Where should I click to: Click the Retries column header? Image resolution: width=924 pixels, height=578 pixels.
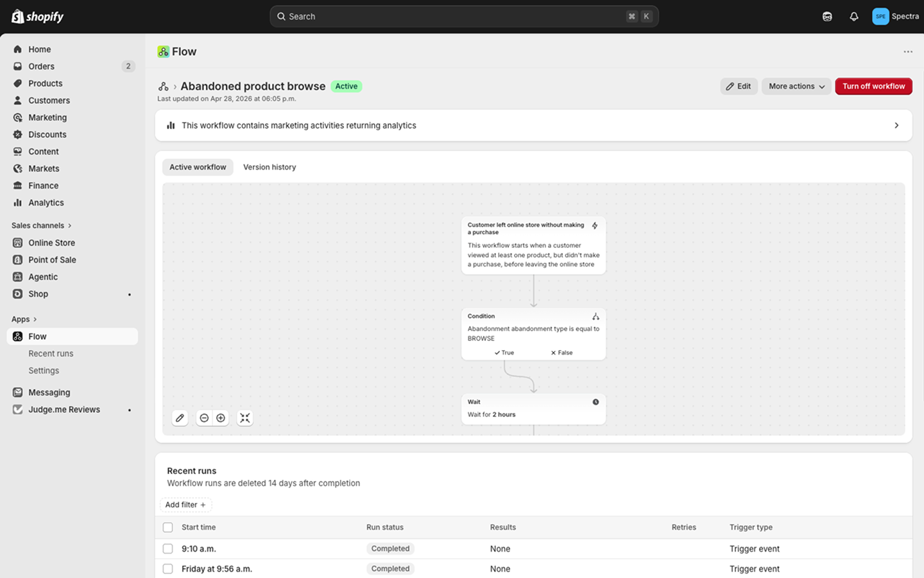coord(684,527)
